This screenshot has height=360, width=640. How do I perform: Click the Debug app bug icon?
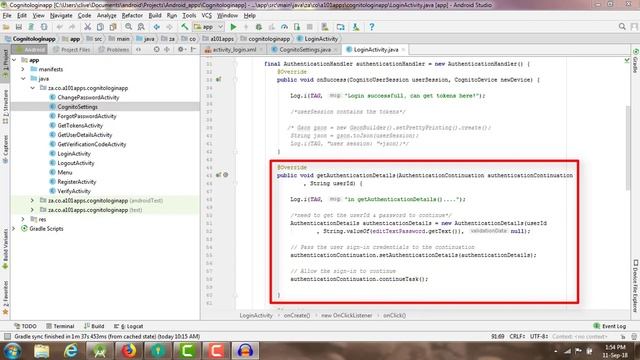click(x=259, y=27)
